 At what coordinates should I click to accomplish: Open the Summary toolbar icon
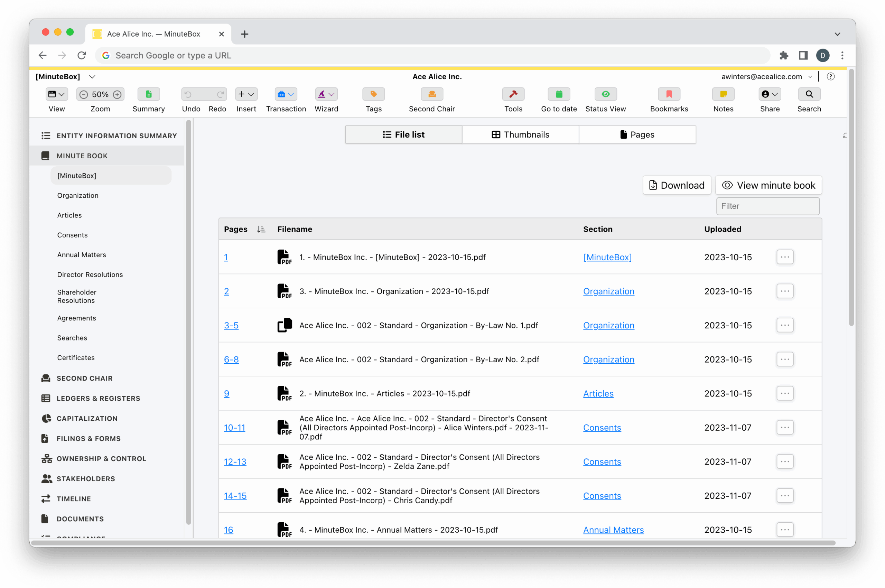tap(149, 94)
